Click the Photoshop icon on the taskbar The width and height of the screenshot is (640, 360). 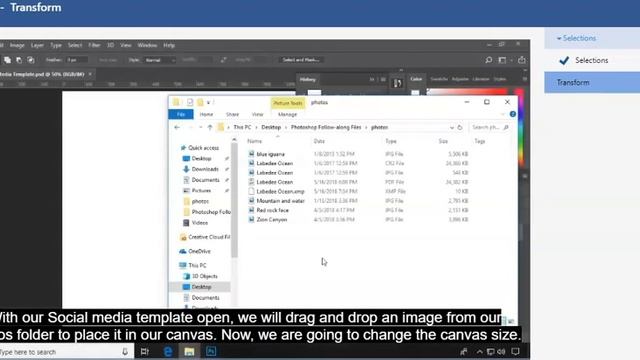tap(211, 351)
